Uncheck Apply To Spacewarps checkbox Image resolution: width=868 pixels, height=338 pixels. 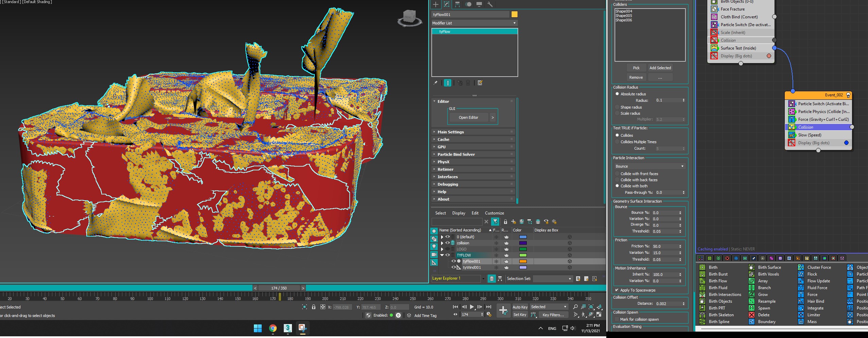[x=617, y=290]
